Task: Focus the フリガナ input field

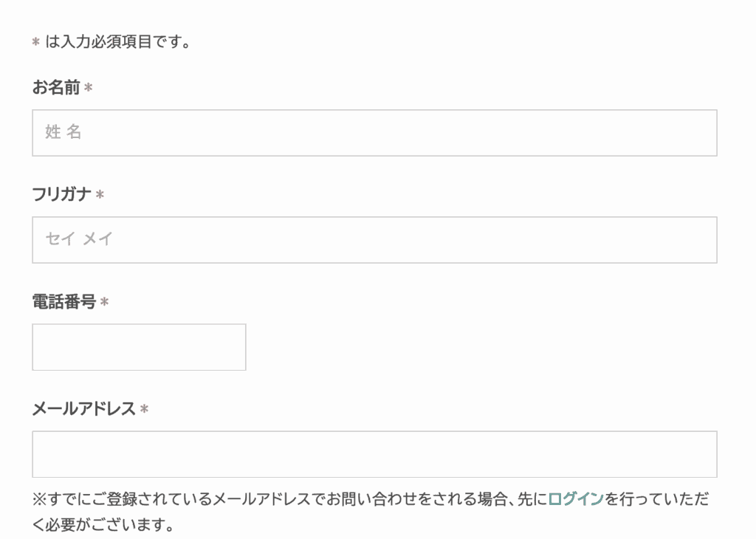Action: point(374,240)
